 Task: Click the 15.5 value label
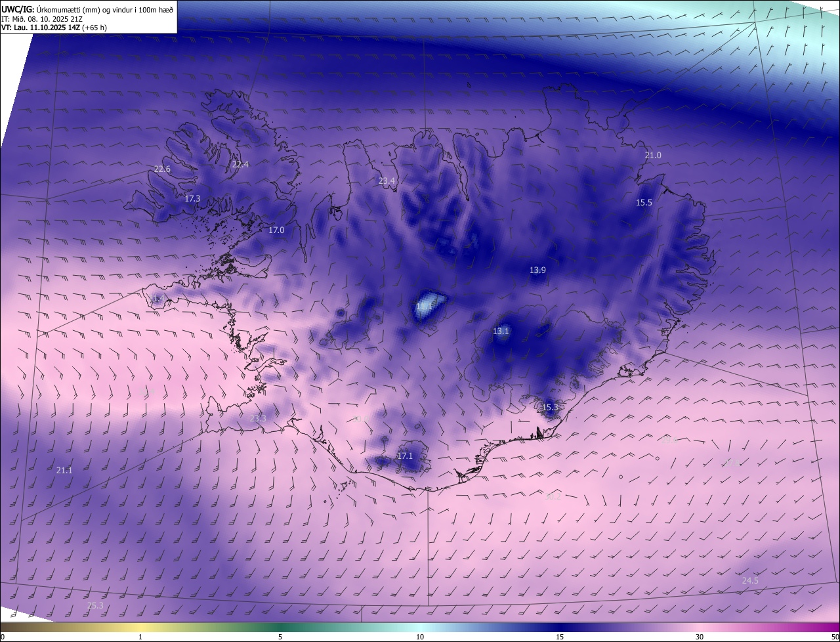tap(644, 203)
